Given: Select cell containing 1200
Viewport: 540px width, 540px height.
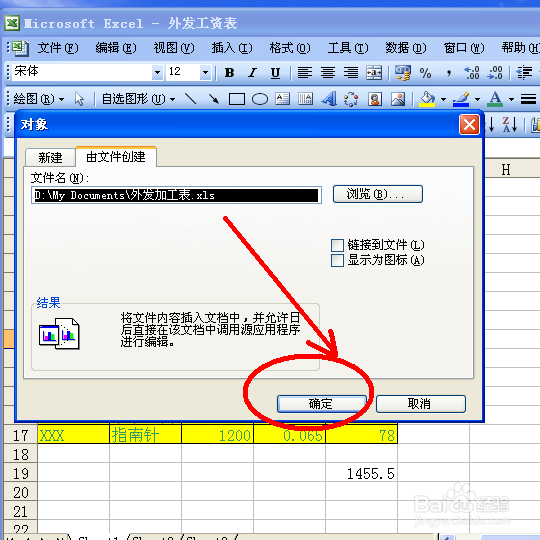Looking at the screenshot, I should [217, 435].
